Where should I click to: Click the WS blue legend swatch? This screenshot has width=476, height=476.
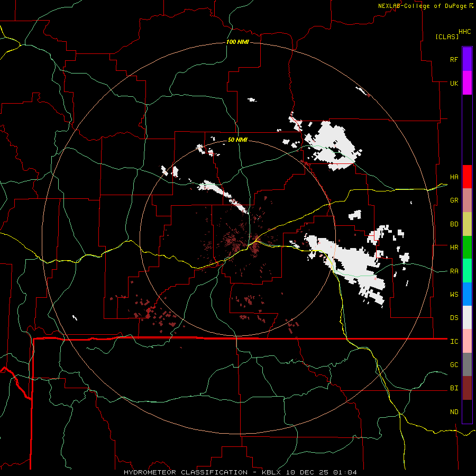tap(467, 294)
